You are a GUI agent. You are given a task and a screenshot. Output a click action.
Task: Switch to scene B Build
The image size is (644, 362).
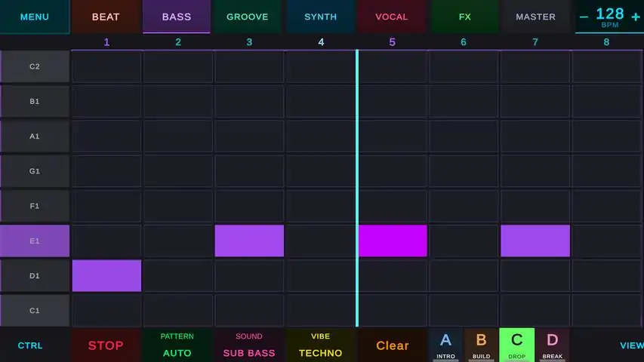pyautogui.click(x=481, y=345)
